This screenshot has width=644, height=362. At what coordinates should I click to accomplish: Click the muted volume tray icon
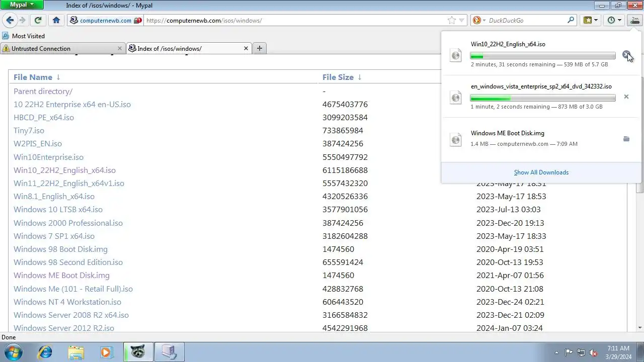click(593, 352)
